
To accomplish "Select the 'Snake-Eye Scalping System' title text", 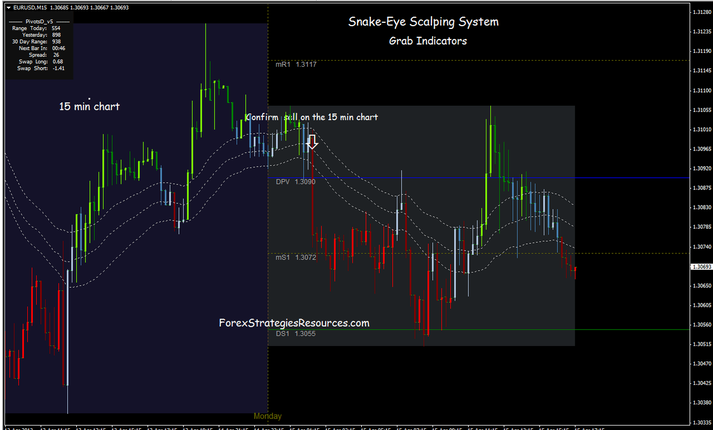I will [423, 22].
